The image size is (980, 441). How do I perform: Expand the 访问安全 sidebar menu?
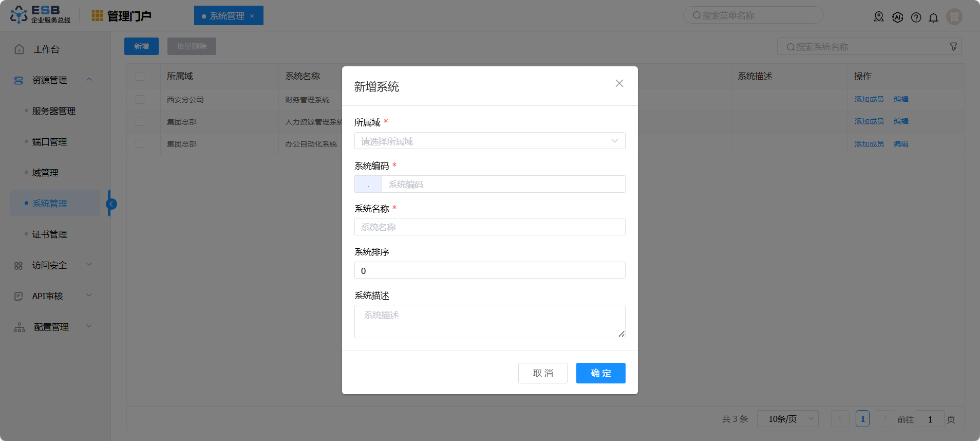point(51,265)
